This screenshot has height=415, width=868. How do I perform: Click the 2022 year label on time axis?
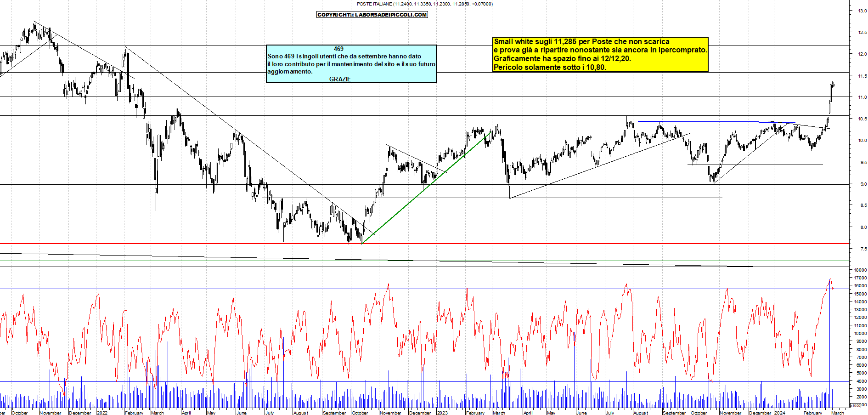tap(102, 413)
